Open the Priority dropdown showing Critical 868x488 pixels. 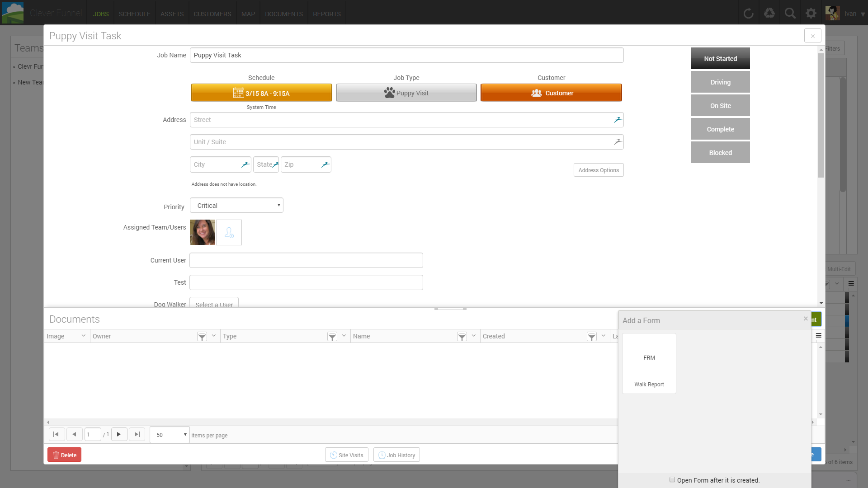236,205
